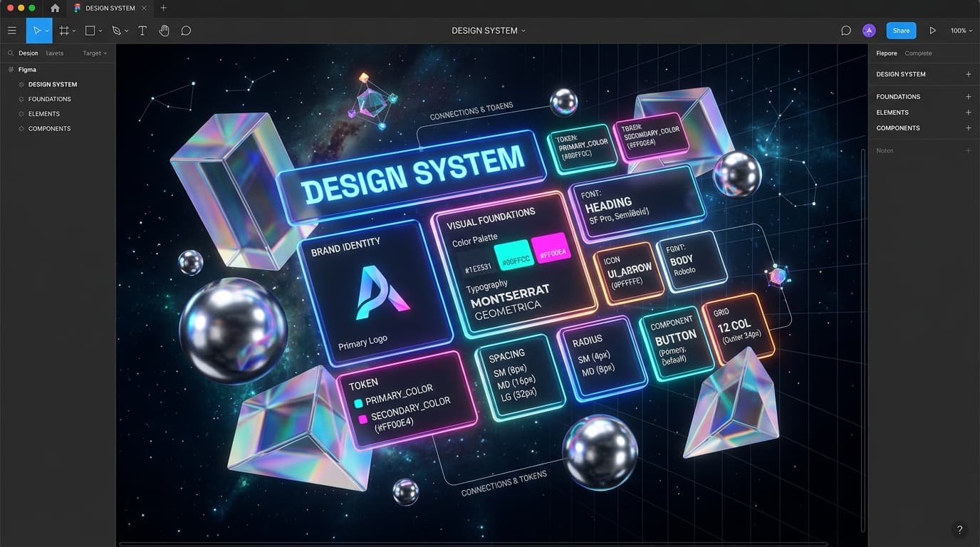
Task: Switch to the 1avets tab in left panel
Action: click(54, 53)
